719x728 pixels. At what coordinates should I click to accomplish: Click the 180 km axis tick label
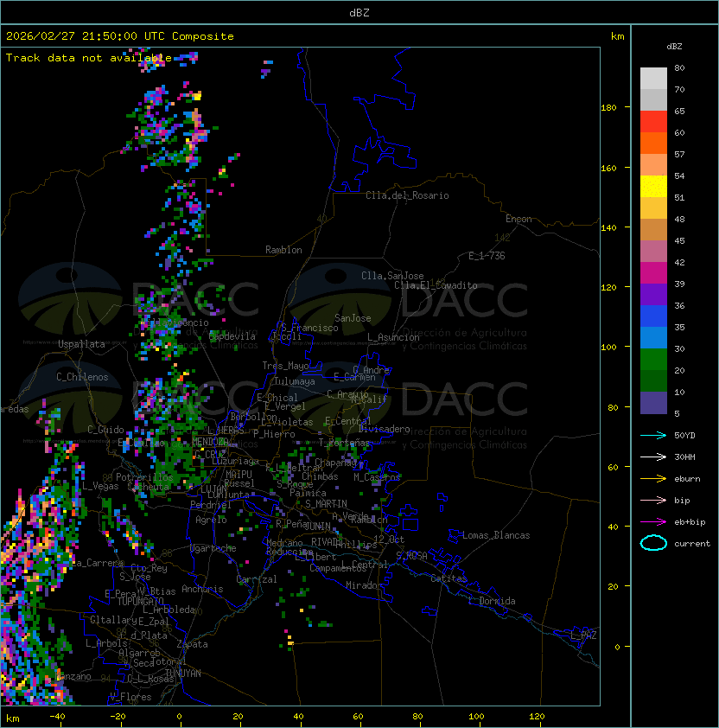pyautogui.click(x=608, y=107)
